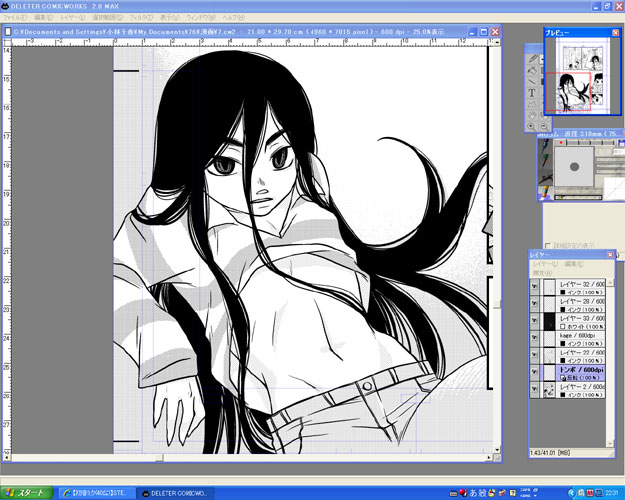Switch to Internet Explorer taskbar item

coord(96,494)
